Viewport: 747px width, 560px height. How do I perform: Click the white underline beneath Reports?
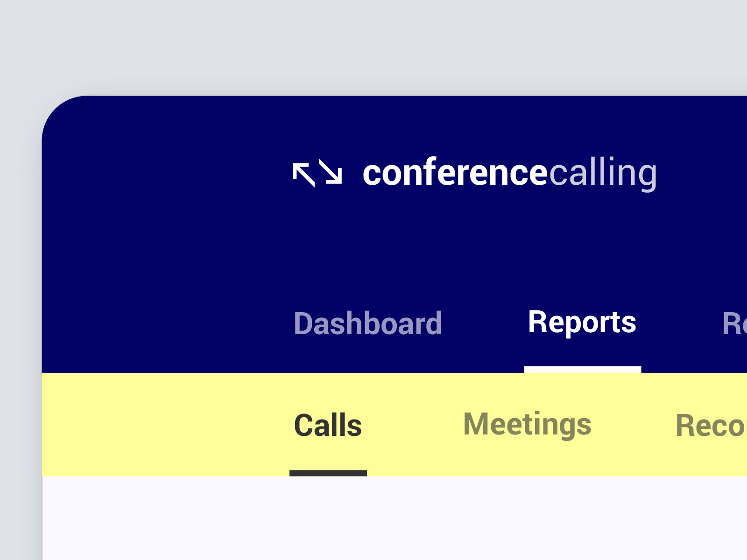coord(582,370)
